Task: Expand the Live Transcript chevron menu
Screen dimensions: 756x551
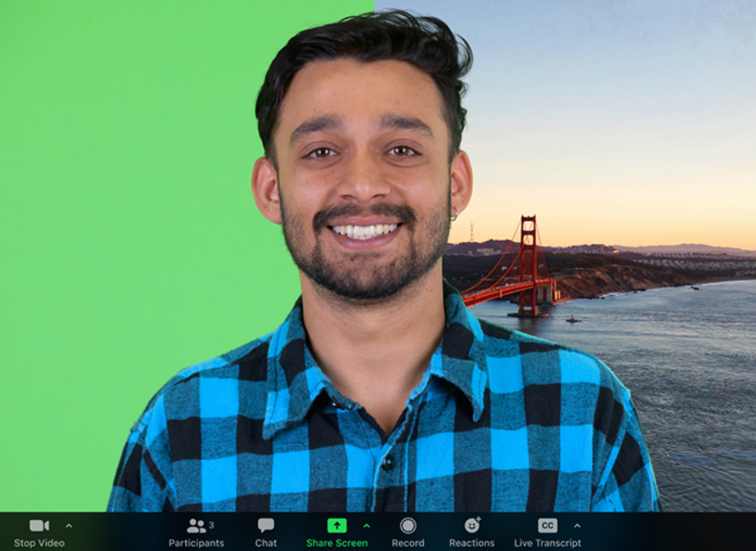Action: pos(577,526)
